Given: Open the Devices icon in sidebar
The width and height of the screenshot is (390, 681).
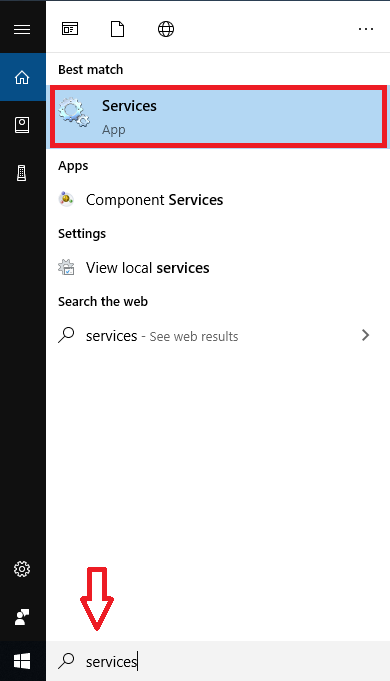Looking at the screenshot, I should (x=22, y=173).
